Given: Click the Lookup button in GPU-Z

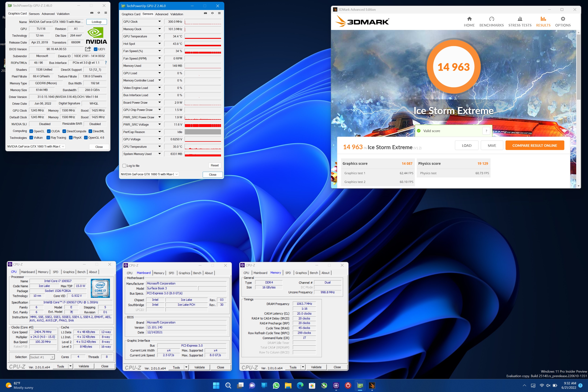Looking at the screenshot, I should tap(97, 22).
